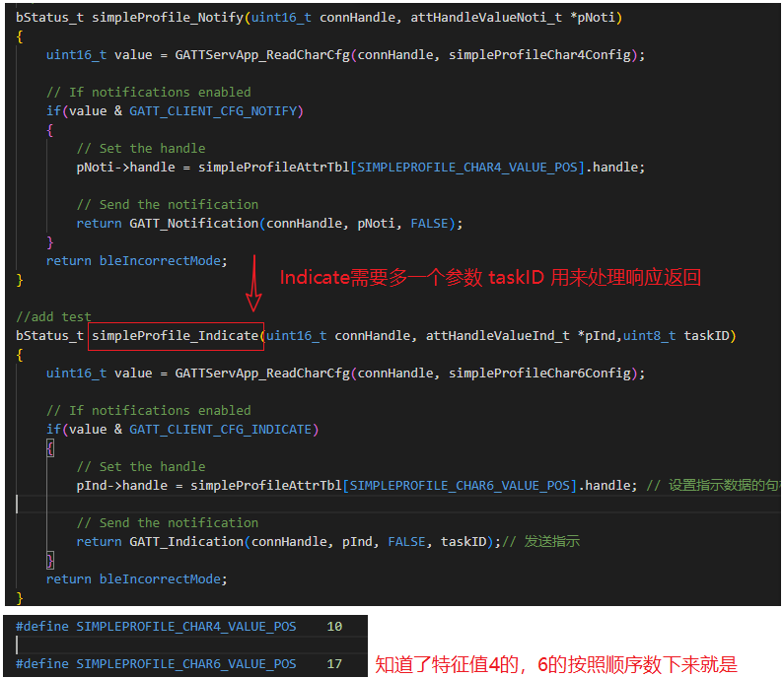Click the value 10 in CHAR4 define
This screenshot has width=784, height=678.
[x=334, y=627]
